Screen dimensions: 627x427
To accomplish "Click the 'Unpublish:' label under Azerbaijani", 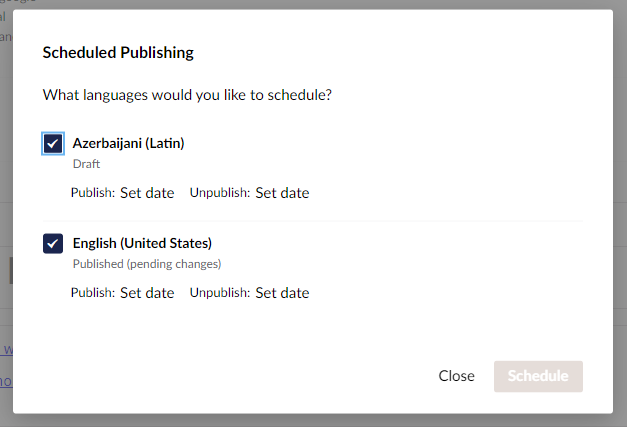I will click(x=219, y=193).
